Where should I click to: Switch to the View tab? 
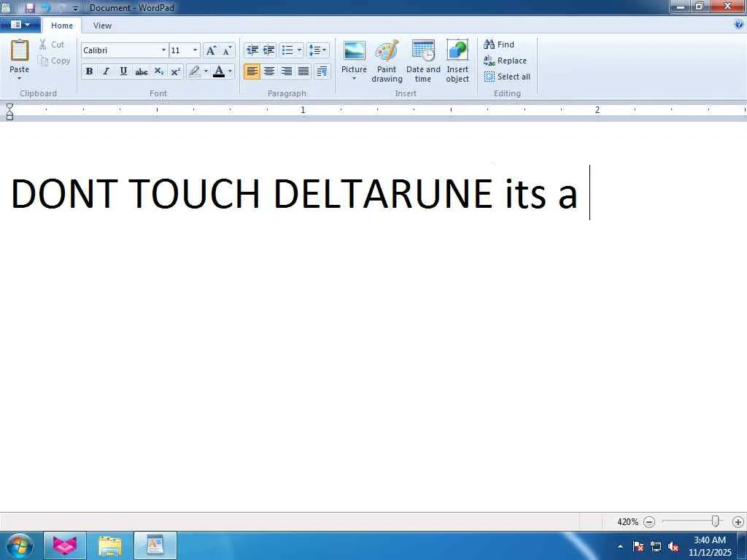point(102,26)
